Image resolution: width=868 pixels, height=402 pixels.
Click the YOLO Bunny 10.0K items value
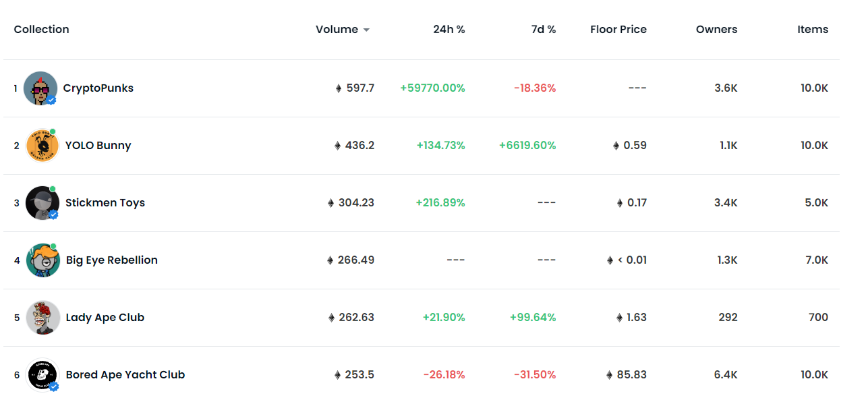[x=814, y=146]
